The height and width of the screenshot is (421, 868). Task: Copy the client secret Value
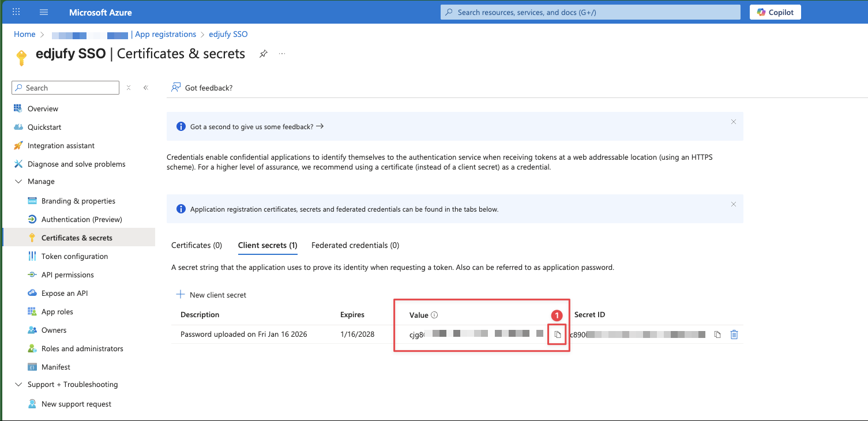(557, 334)
